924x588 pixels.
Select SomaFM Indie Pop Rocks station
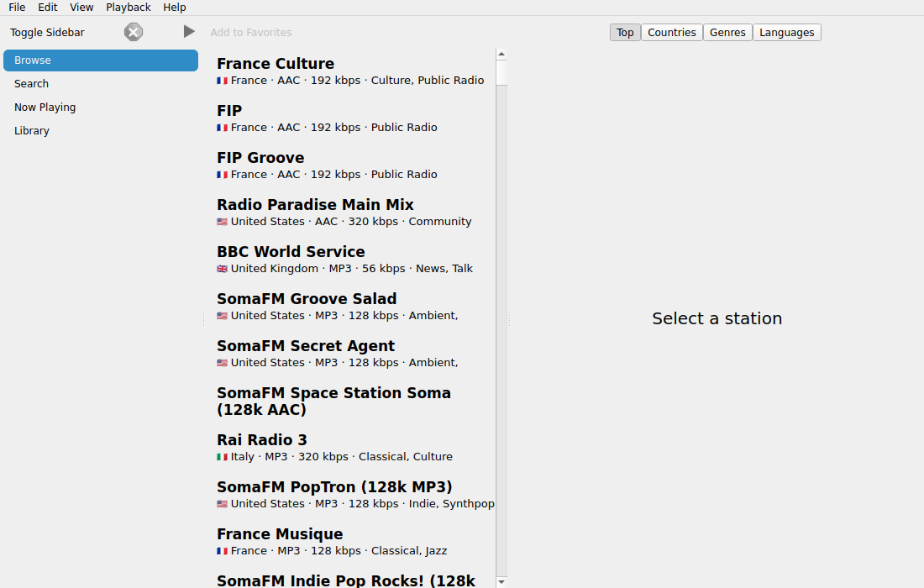click(x=354, y=578)
